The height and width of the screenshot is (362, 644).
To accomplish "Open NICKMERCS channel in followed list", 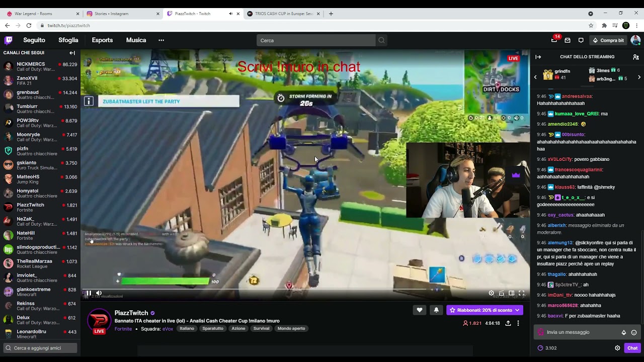I will [40, 66].
